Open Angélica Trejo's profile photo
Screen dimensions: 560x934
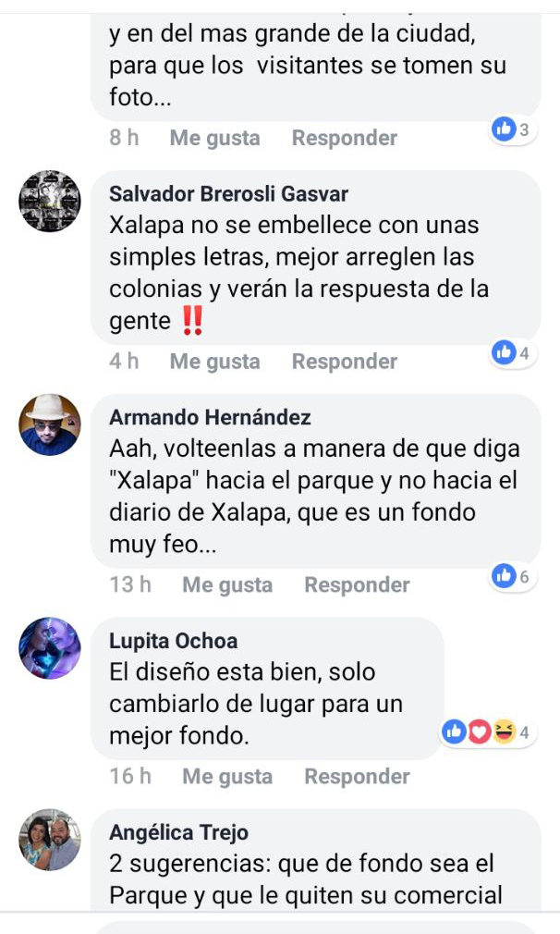[x=50, y=840]
